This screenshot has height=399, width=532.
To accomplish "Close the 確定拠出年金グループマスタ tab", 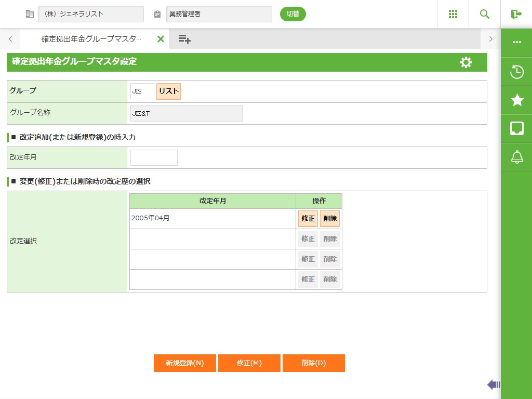I will click(x=161, y=39).
